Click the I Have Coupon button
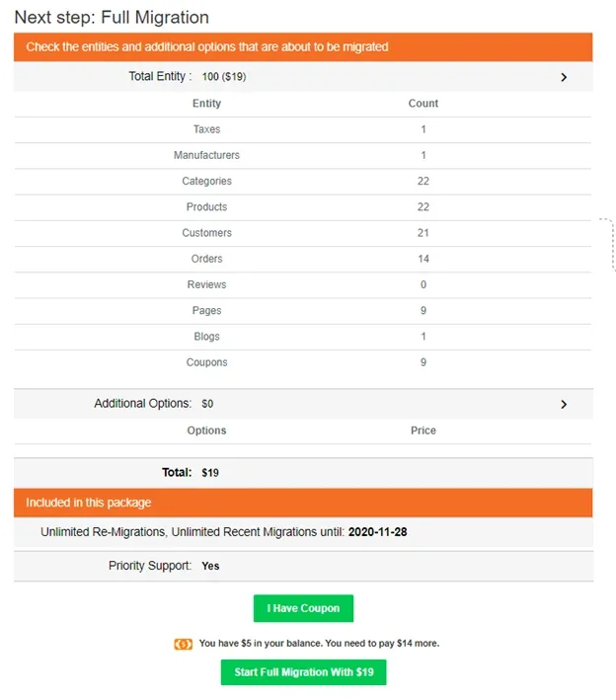The height and width of the screenshot is (700, 616). pyautogui.click(x=303, y=608)
